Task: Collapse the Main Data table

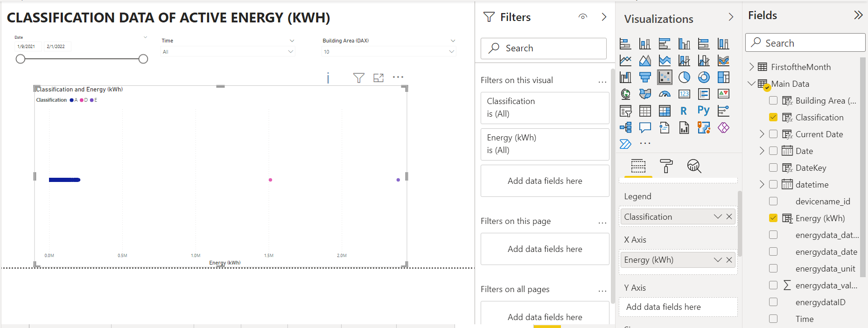Action: coord(751,84)
